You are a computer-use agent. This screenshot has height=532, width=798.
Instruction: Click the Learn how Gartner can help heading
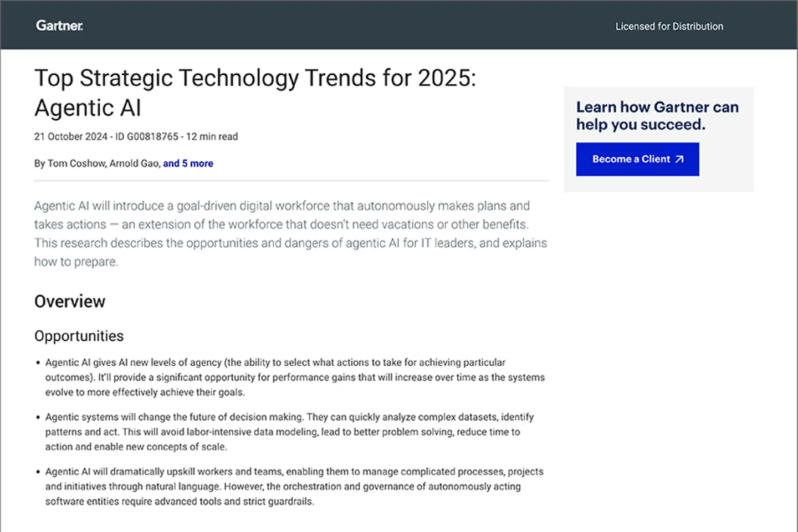657,115
